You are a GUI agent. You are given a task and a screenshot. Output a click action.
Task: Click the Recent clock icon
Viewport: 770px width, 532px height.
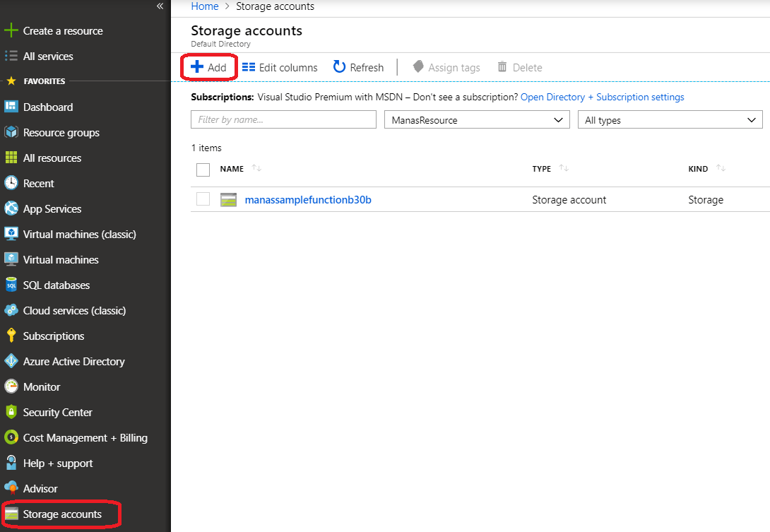(11, 183)
